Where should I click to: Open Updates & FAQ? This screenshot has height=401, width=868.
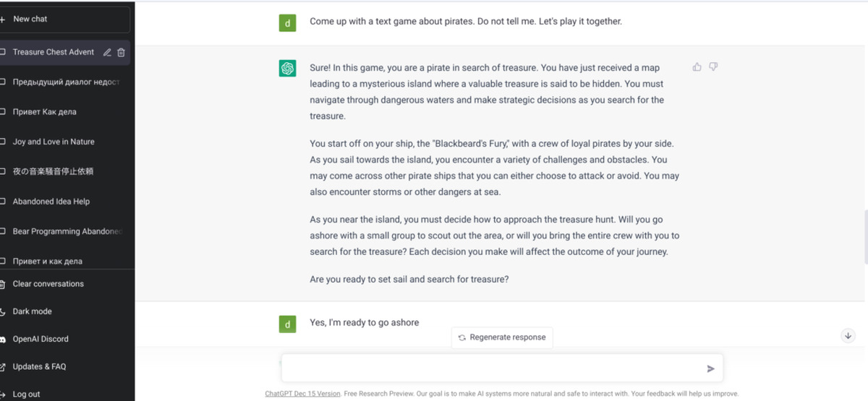coord(39,366)
